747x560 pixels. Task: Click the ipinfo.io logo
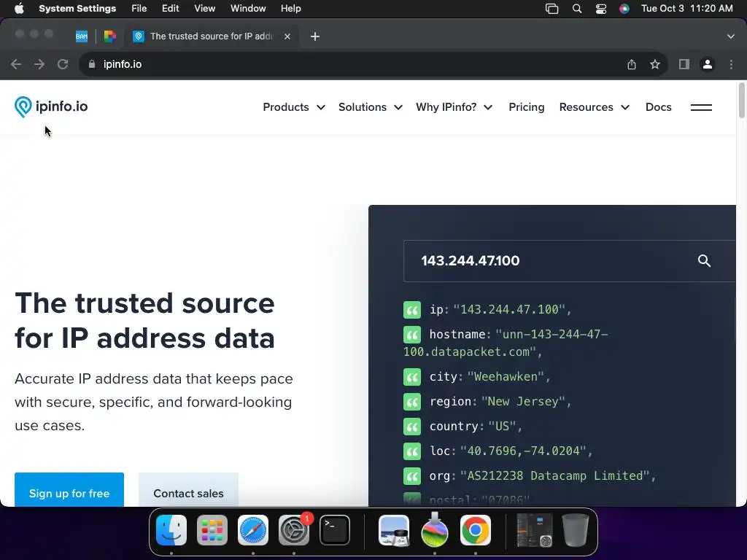pyautogui.click(x=51, y=106)
